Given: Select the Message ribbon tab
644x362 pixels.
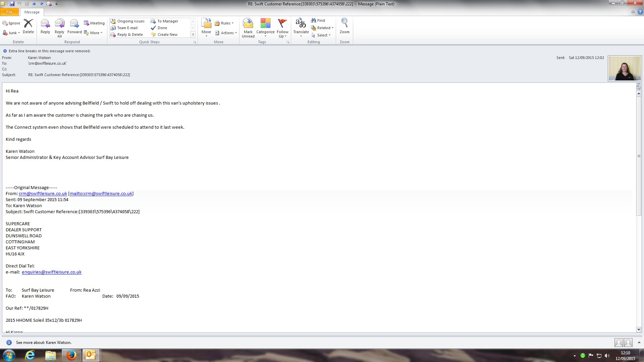Looking at the screenshot, I should 32,12.
